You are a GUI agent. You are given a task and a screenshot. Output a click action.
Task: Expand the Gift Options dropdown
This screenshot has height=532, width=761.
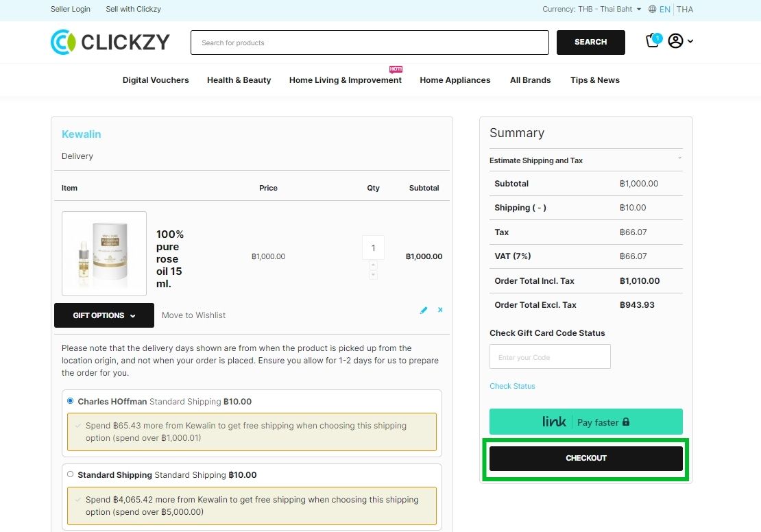pyautogui.click(x=104, y=315)
